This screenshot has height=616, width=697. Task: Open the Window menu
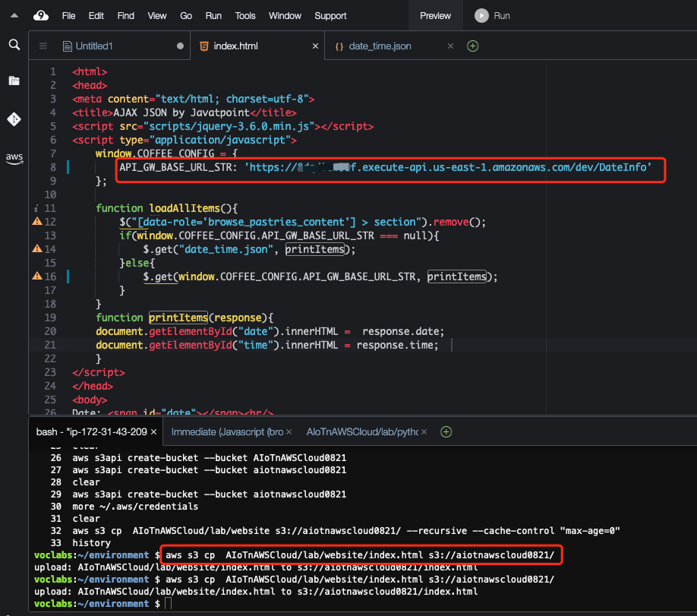285,15
